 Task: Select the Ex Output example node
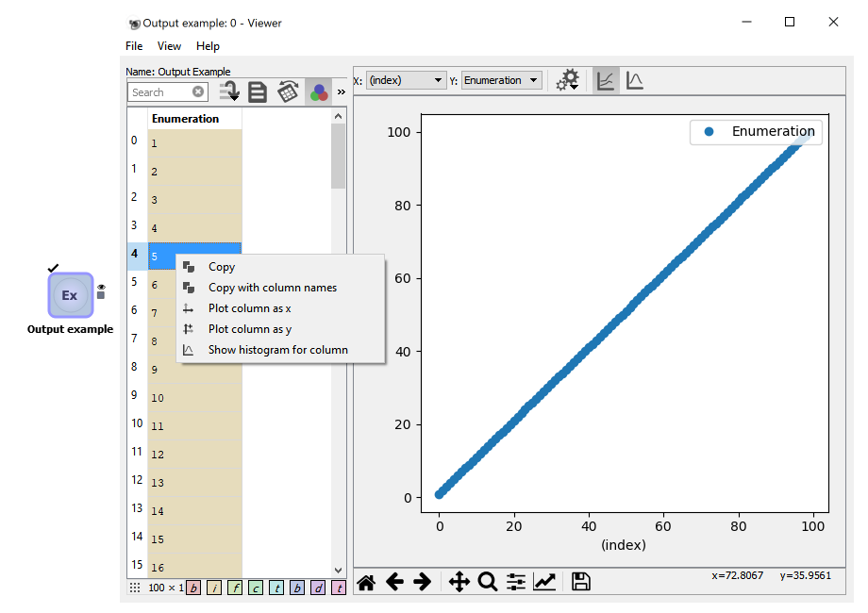click(x=70, y=295)
